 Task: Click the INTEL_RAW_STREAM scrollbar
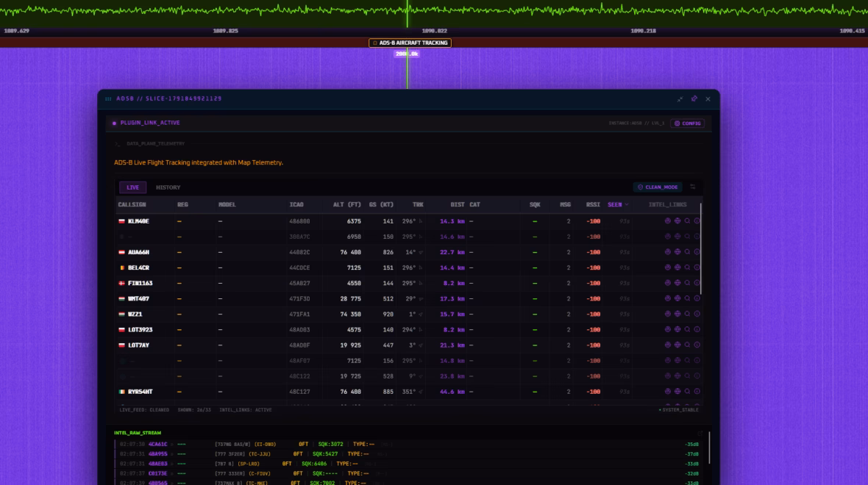[x=709, y=448]
